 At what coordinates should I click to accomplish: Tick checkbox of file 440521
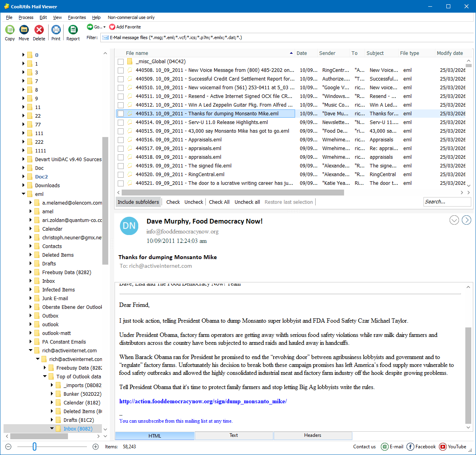pos(120,183)
